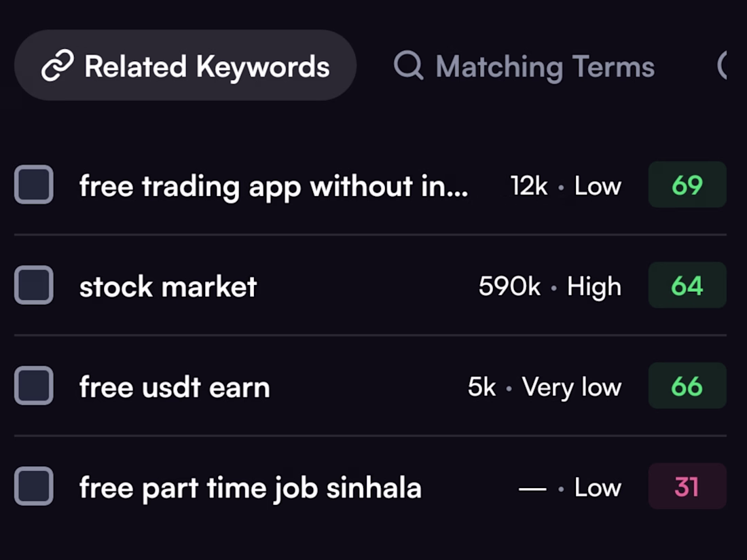
Task: Click the pink score badge 31
Action: point(687,486)
